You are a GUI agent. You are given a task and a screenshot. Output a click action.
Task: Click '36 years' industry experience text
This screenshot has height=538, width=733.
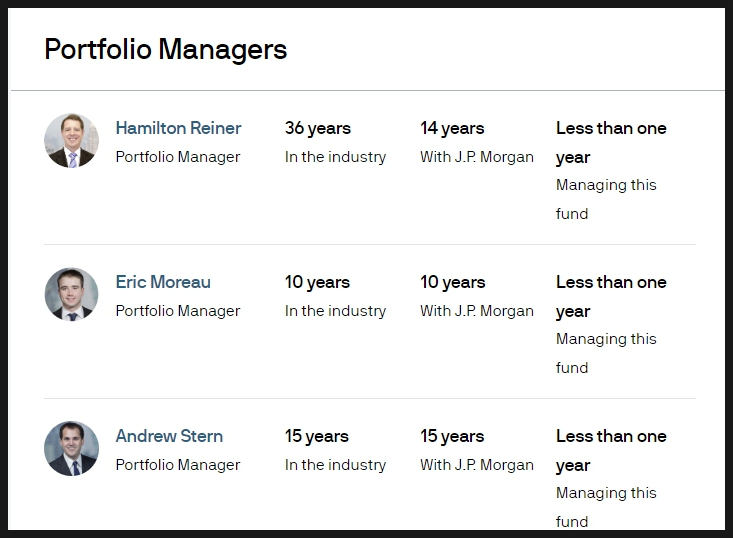click(318, 129)
